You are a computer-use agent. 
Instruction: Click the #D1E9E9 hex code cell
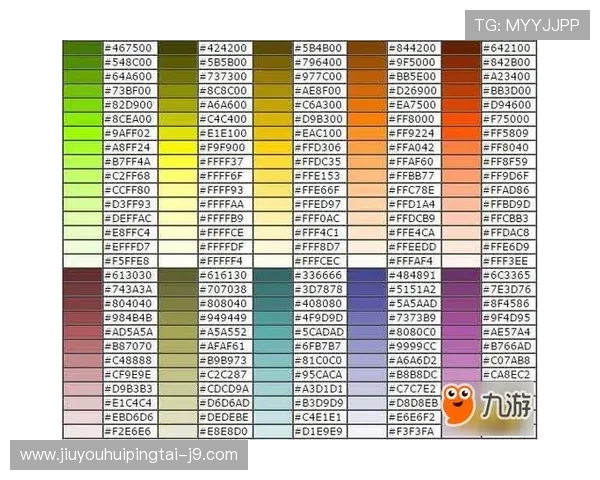pyautogui.click(x=318, y=431)
